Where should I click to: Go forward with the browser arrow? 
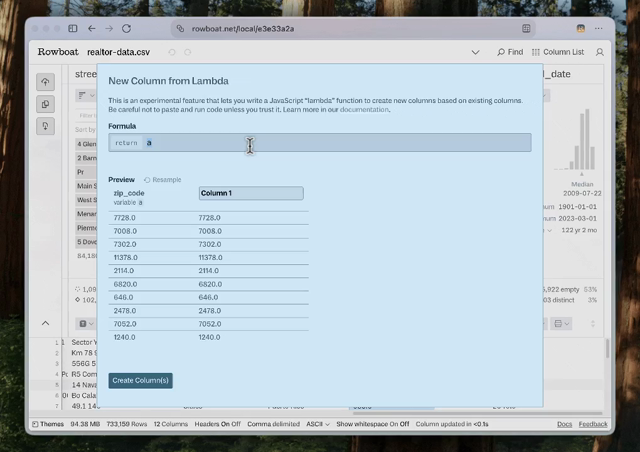[x=109, y=28]
